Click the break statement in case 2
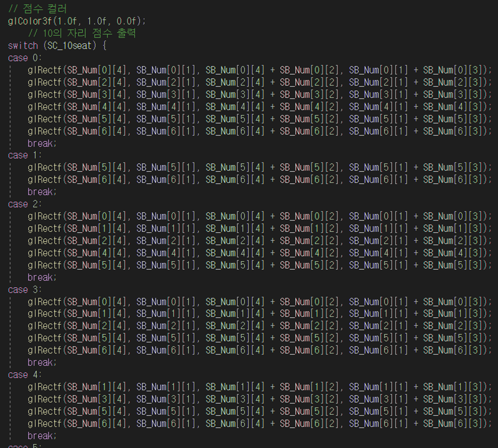498x448 pixels. (x=42, y=277)
